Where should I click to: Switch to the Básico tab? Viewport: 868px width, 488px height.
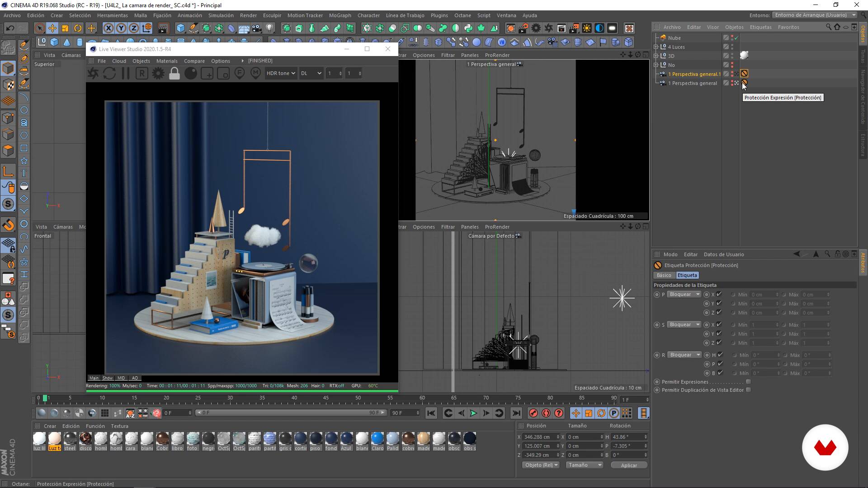click(664, 275)
